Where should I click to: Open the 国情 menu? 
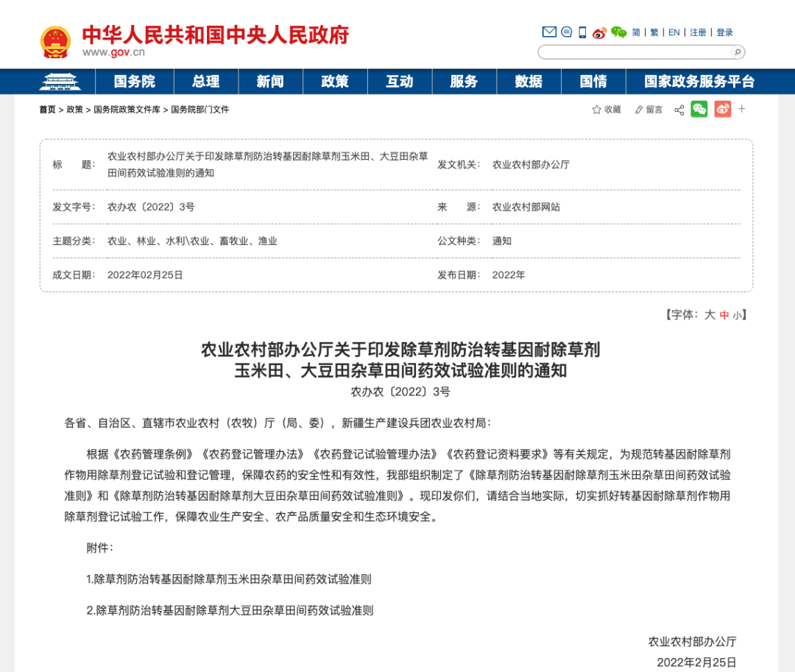click(593, 82)
